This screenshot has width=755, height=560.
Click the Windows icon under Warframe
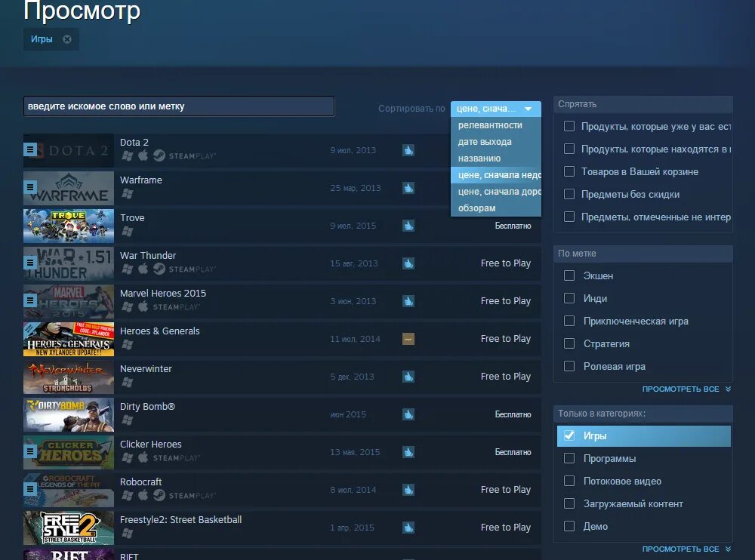127,193
